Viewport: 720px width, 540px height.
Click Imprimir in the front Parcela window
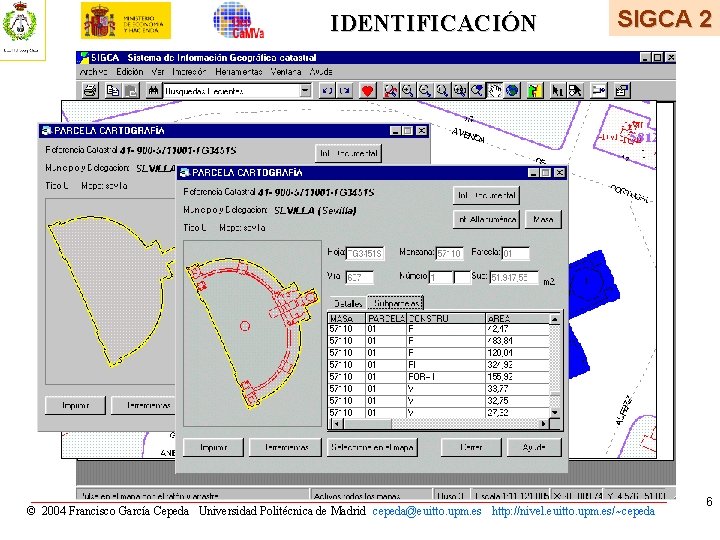click(x=214, y=447)
